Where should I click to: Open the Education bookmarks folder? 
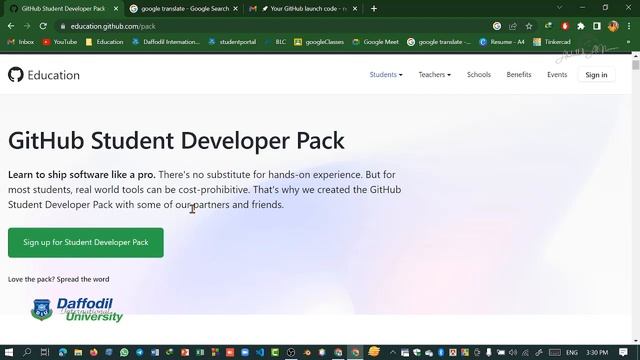[104, 42]
